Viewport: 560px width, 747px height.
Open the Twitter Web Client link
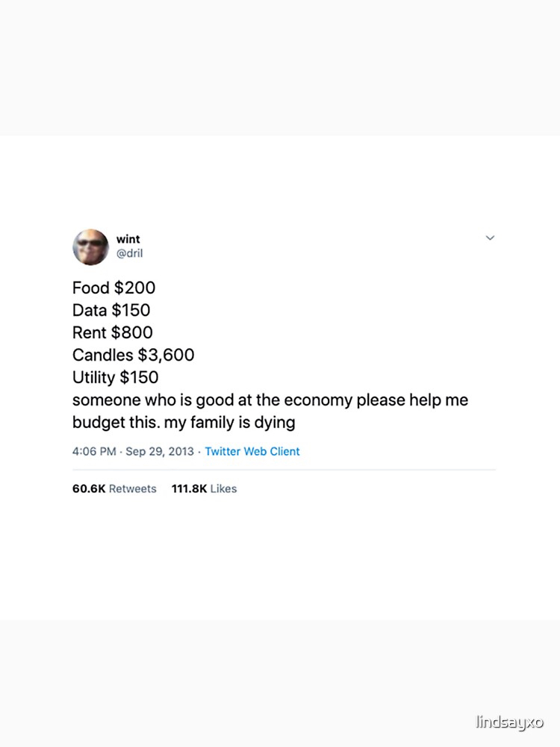[252, 451]
